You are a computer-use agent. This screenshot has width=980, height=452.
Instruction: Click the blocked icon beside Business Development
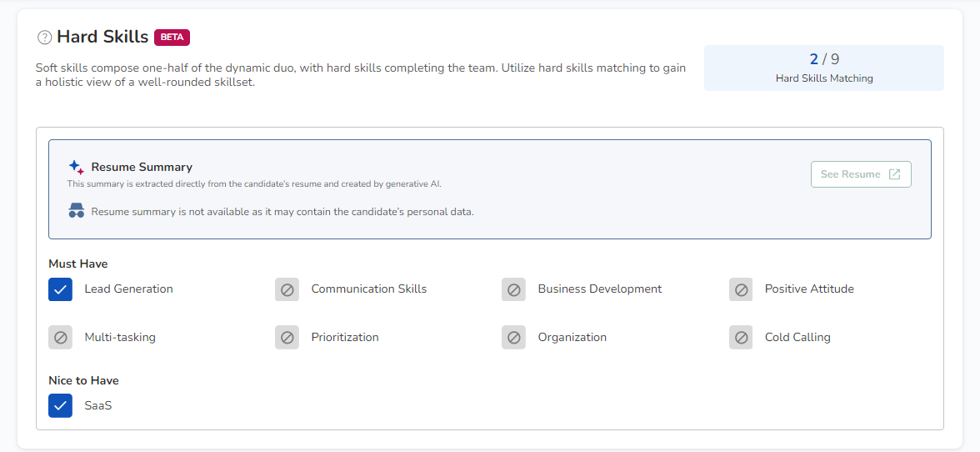(x=513, y=289)
